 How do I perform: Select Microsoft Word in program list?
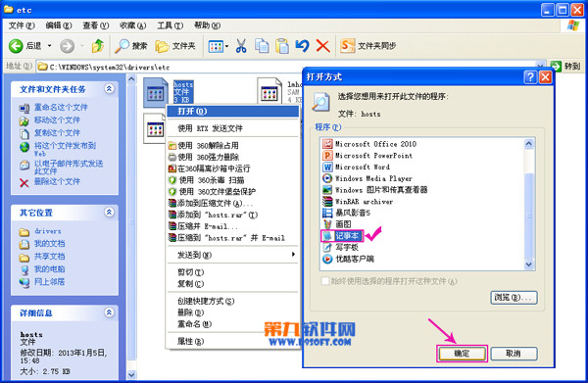357,168
